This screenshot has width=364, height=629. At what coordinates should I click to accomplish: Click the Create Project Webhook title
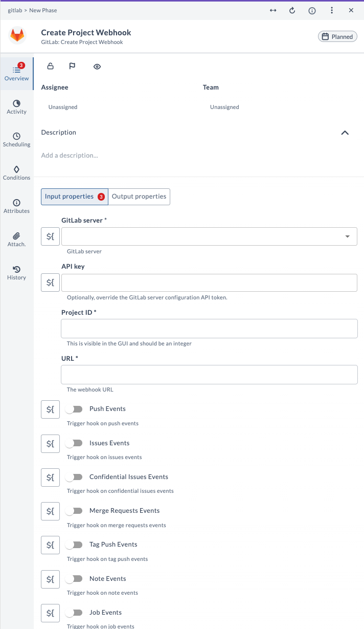coord(86,32)
